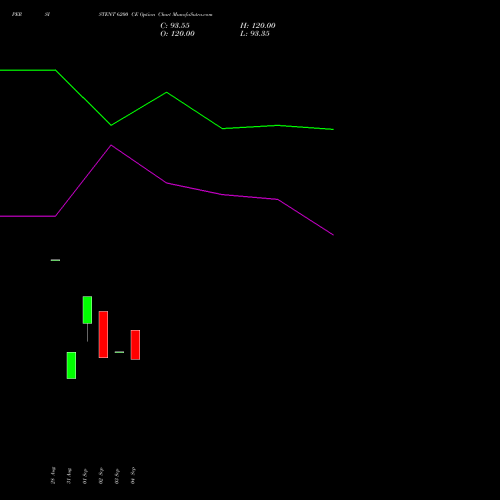Click the flat candle mark for 28 Aug
This screenshot has width=500, height=500.
coord(55,260)
